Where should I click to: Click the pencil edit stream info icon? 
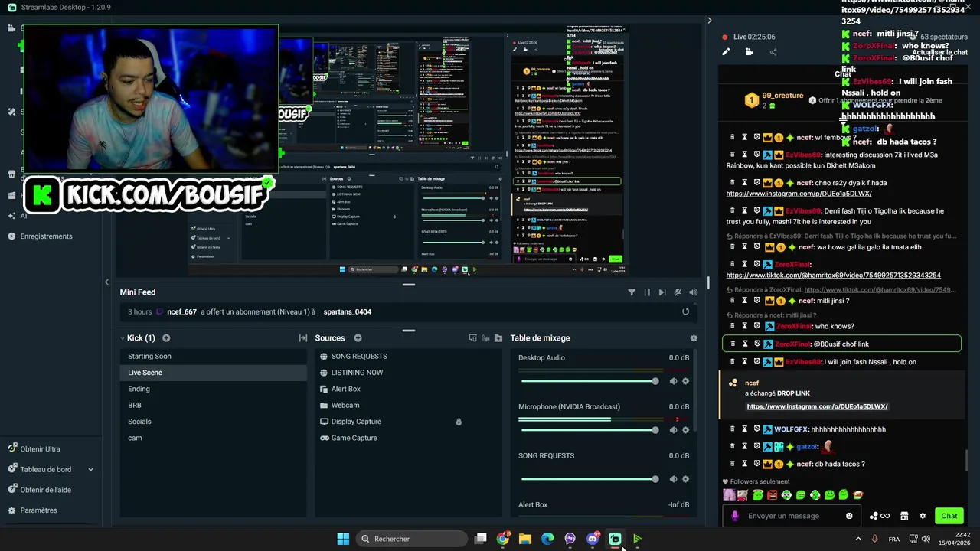click(x=726, y=52)
